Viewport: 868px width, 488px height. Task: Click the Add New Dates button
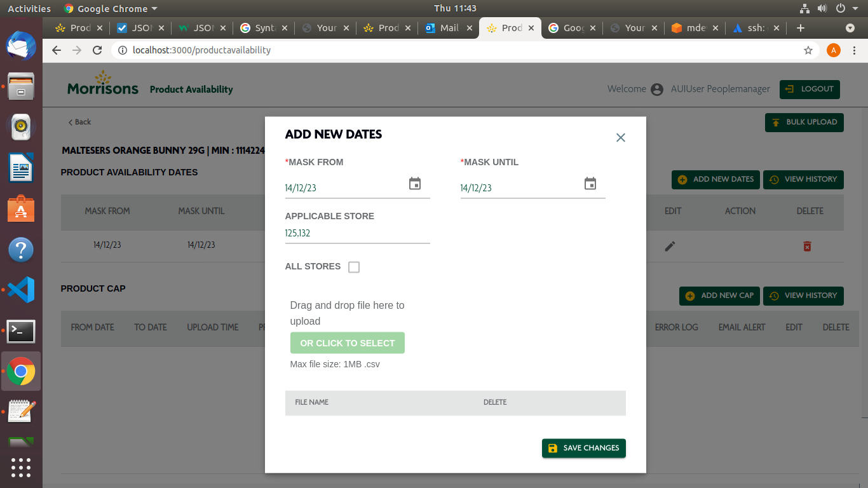point(715,179)
